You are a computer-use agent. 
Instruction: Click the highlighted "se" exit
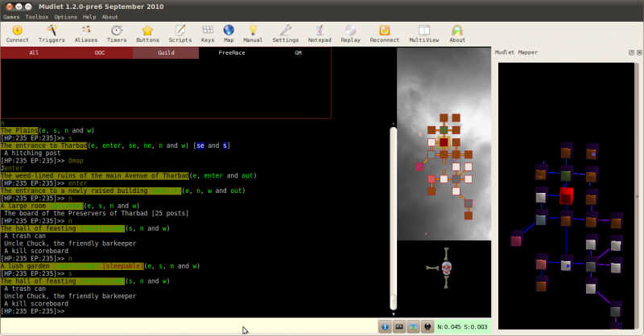(200, 145)
